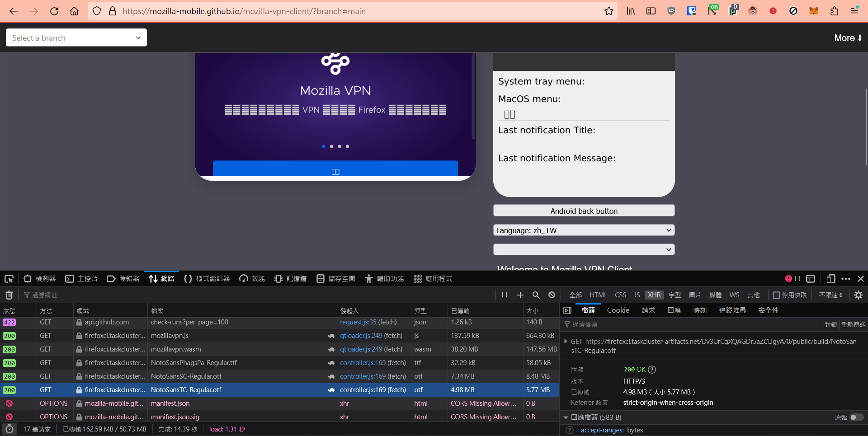Open help for accept-ranges header
868x436 pixels.
pos(570,430)
